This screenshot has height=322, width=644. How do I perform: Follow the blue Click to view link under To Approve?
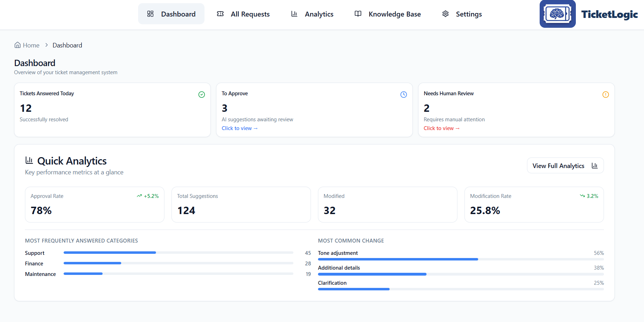click(x=240, y=128)
